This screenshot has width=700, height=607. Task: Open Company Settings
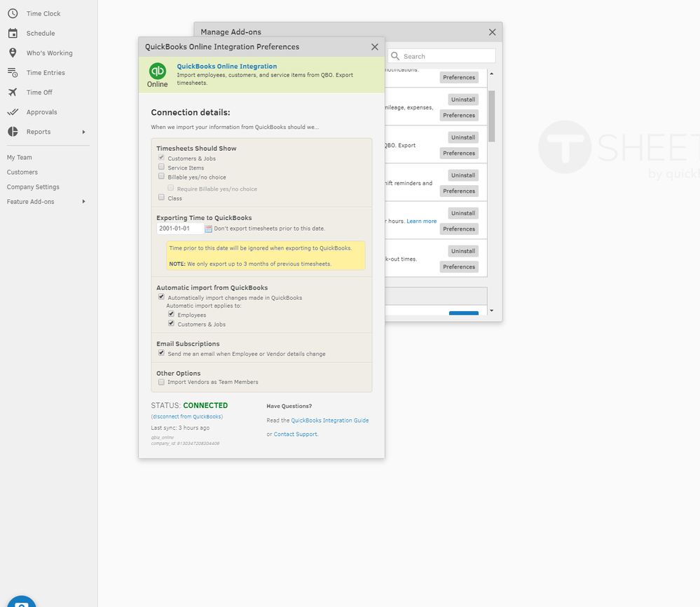click(33, 186)
